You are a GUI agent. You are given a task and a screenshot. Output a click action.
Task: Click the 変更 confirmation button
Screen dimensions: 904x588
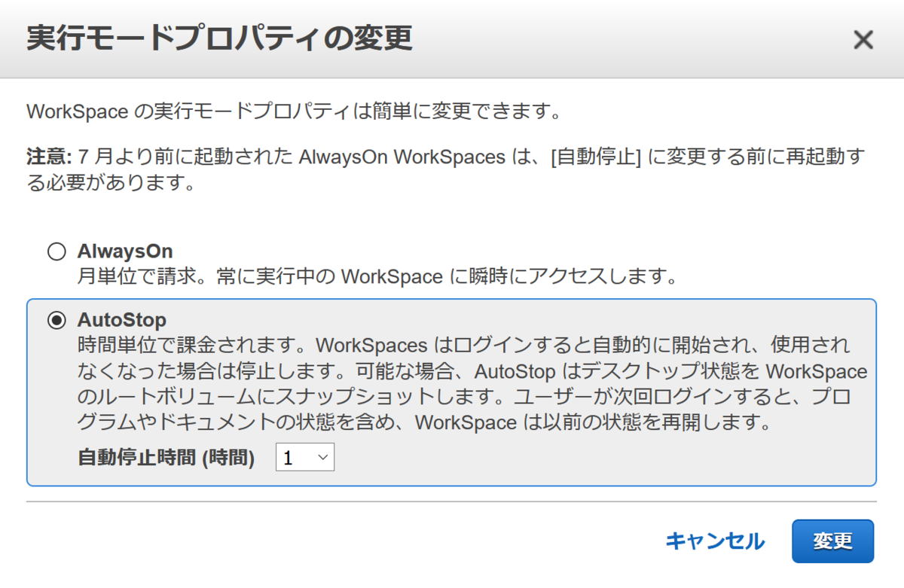832,541
